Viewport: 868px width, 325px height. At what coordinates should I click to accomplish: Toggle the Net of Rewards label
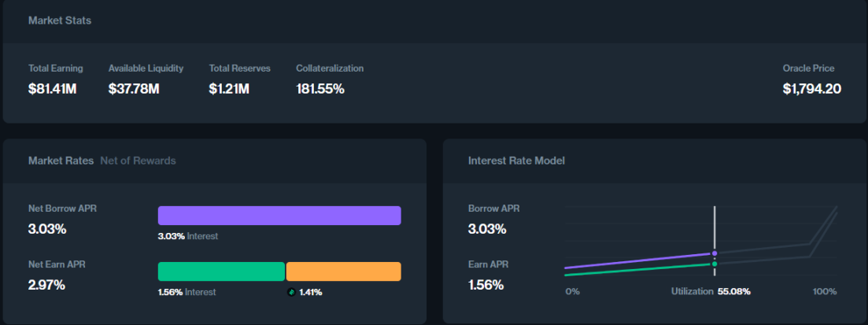click(138, 161)
